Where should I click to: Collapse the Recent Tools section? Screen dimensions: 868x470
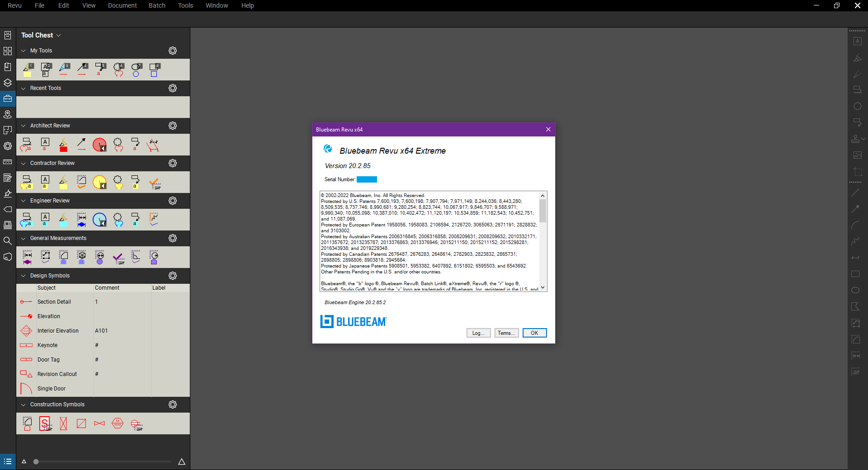(x=24, y=88)
